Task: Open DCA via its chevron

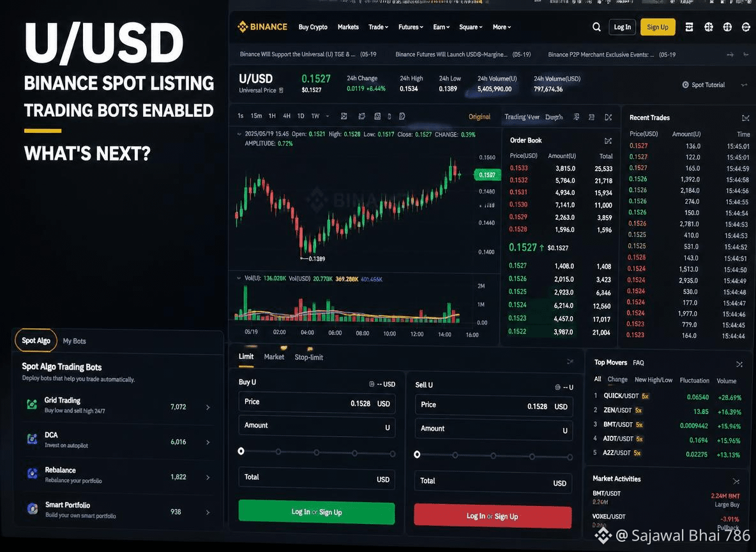Action: [x=208, y=442]
